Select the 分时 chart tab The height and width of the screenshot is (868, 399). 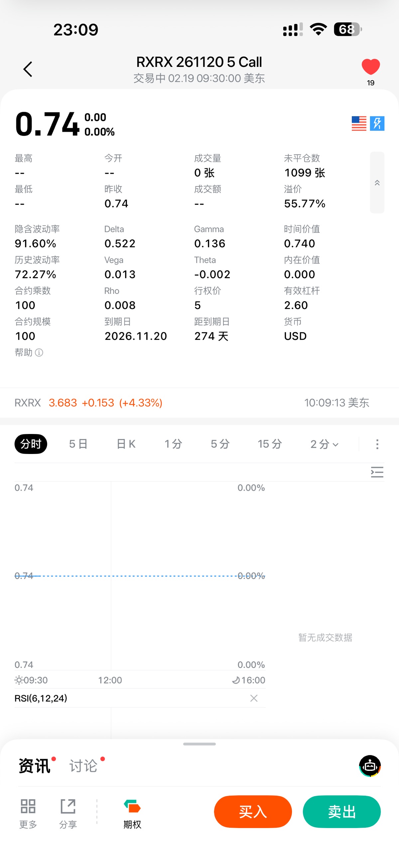(x=31, y=444)
